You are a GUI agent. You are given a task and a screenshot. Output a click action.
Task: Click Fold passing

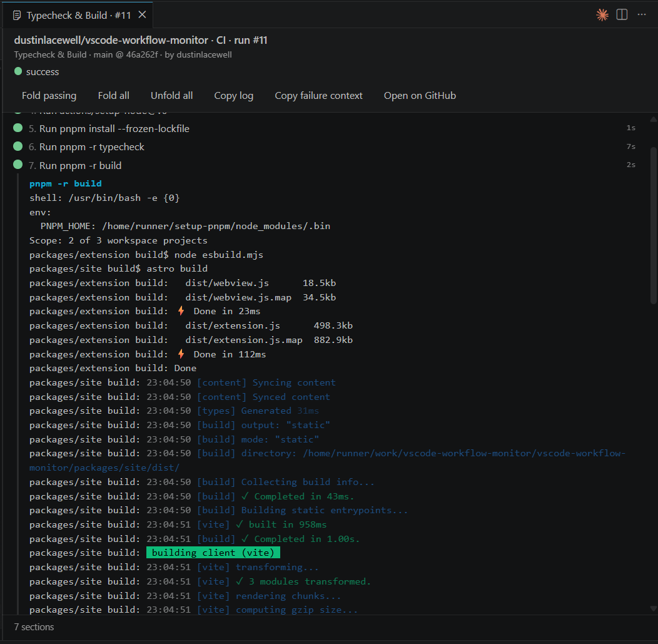[x=49, y=95]
